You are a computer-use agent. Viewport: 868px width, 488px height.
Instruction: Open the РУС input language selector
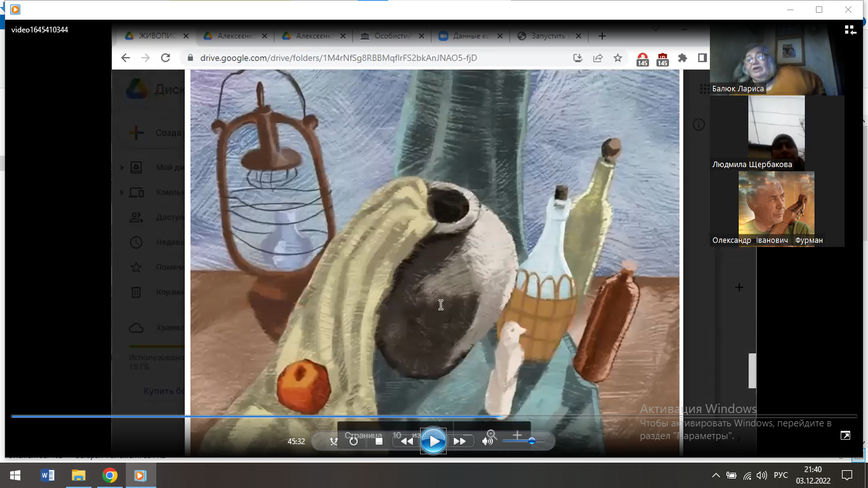pyautogui.click(x=781, y=475)
